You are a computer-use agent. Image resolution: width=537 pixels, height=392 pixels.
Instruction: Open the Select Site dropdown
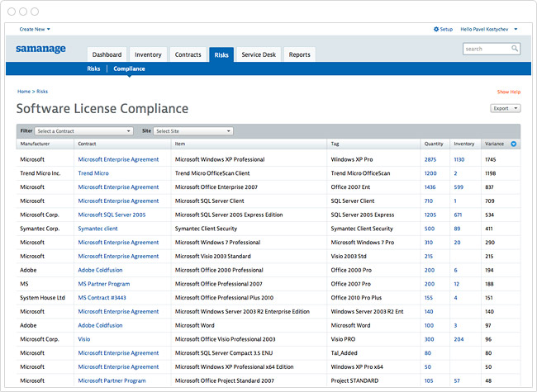pos(193,131)
